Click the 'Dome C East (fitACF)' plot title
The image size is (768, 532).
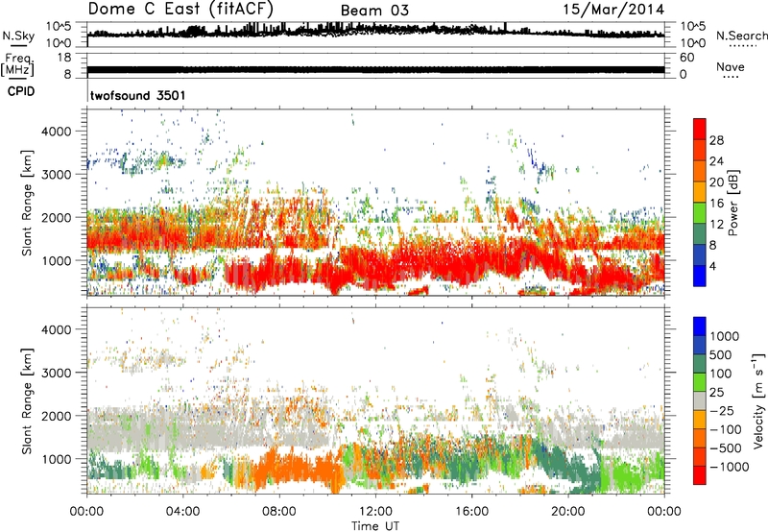point(180,9)
